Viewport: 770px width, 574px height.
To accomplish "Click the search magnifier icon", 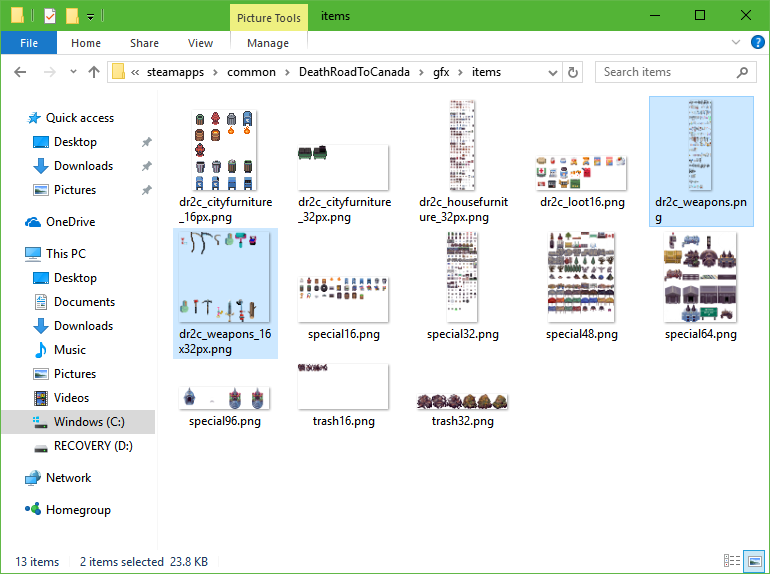I will [742, 72].
